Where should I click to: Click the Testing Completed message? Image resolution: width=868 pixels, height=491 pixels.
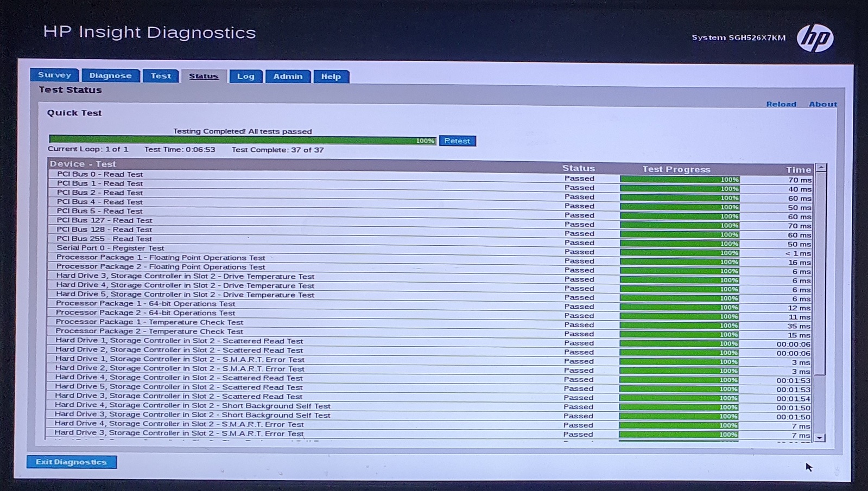coord(242,131)
